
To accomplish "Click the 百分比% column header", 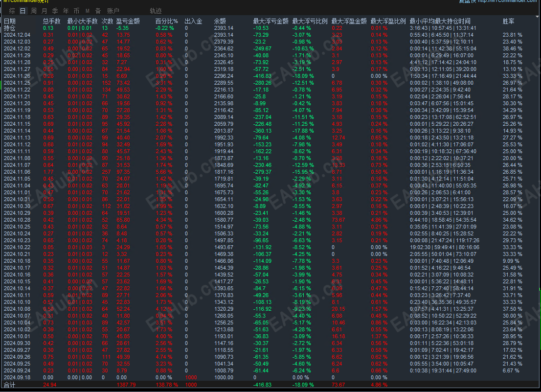I will [167, 22].
